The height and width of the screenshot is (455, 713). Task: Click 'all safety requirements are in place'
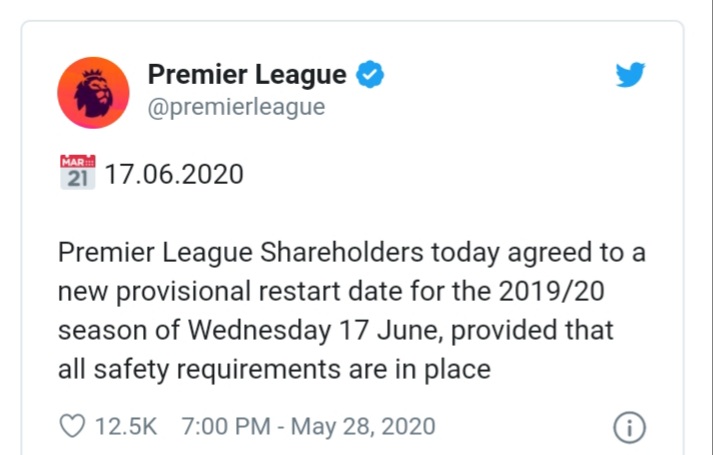[274, 369]
